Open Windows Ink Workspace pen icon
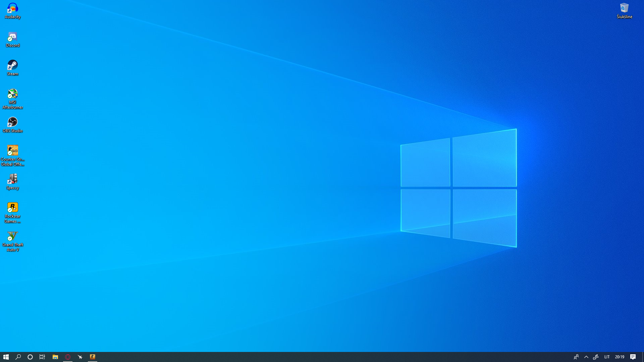Image resolution: width=644 pixels, height=362 pixels. [x=596, y=357]
